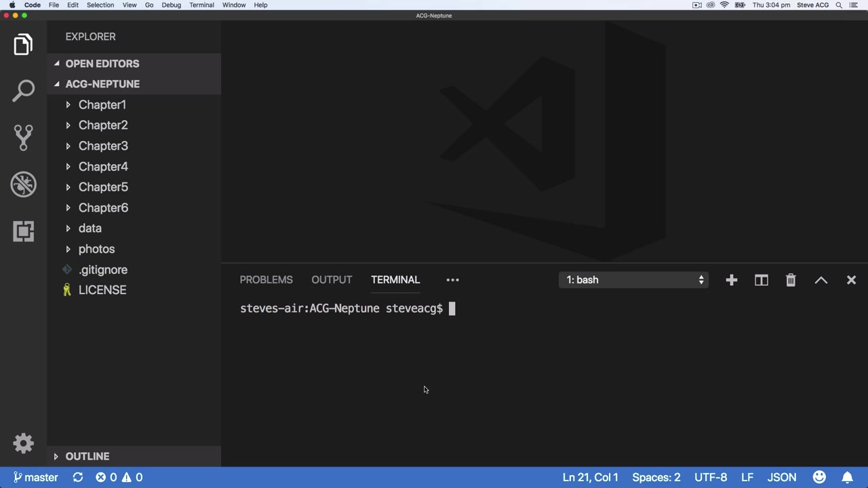
Task: Open the Manage gear menu
Action: (23, 443)
